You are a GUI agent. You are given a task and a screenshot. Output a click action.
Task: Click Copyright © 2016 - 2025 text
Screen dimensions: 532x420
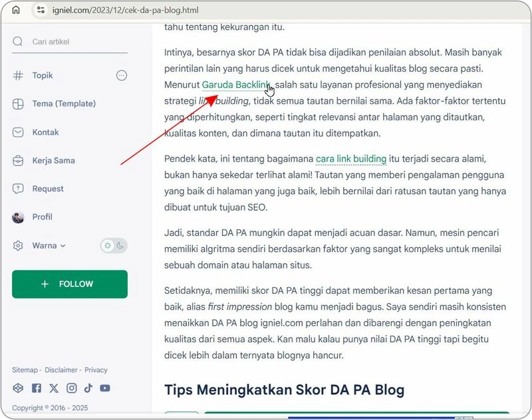(x=51, y=408)
